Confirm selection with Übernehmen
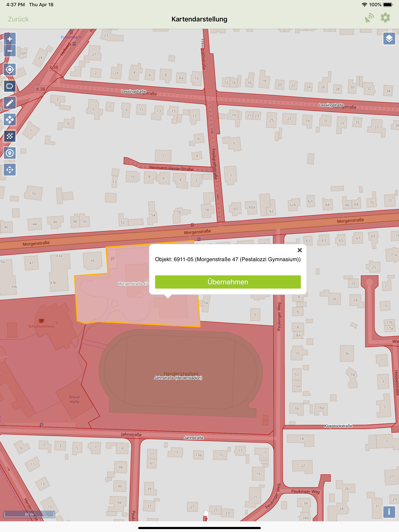 228,282
